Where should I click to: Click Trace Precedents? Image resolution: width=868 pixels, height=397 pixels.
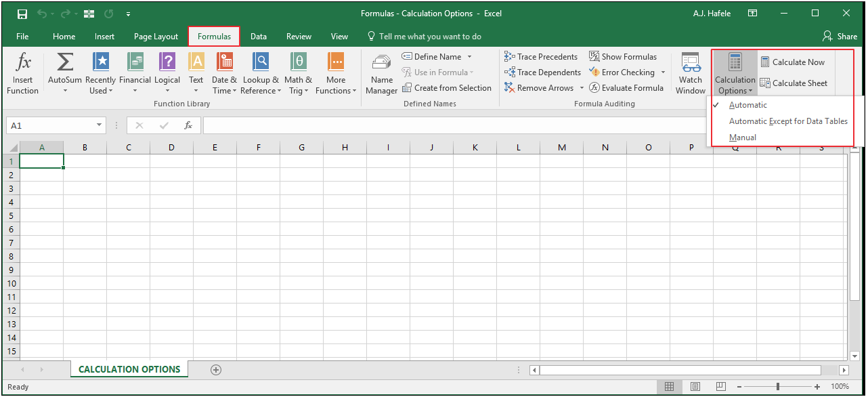click(541, 57)
